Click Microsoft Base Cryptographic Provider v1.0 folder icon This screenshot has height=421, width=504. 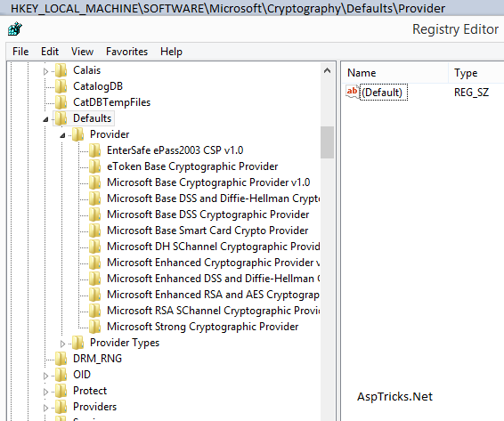pyautogui.click(x=94, y=182)
